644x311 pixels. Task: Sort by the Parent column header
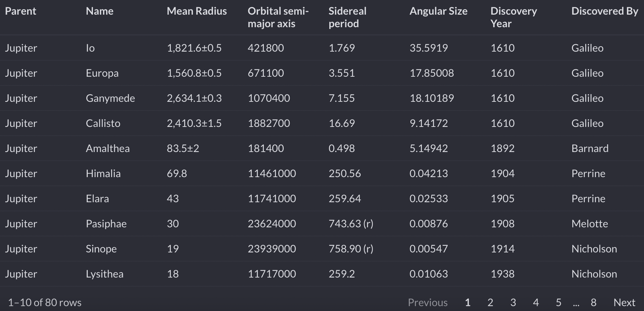(x=21, y=11)
